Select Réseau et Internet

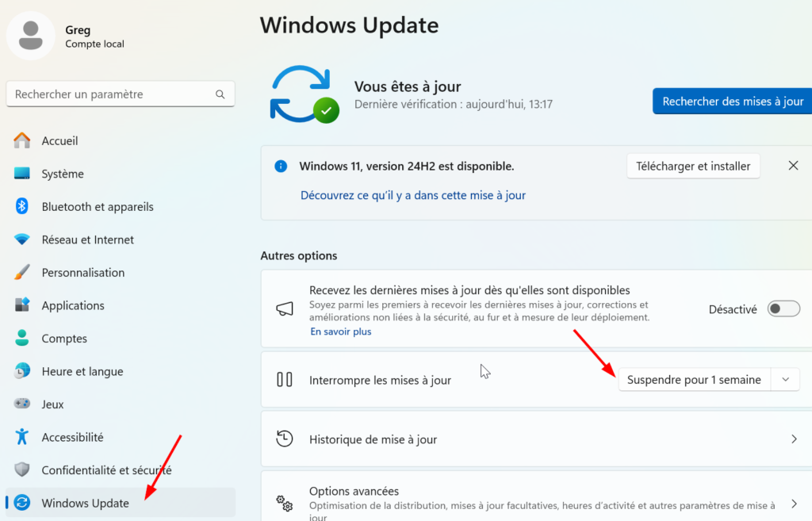tap(121, 239)
